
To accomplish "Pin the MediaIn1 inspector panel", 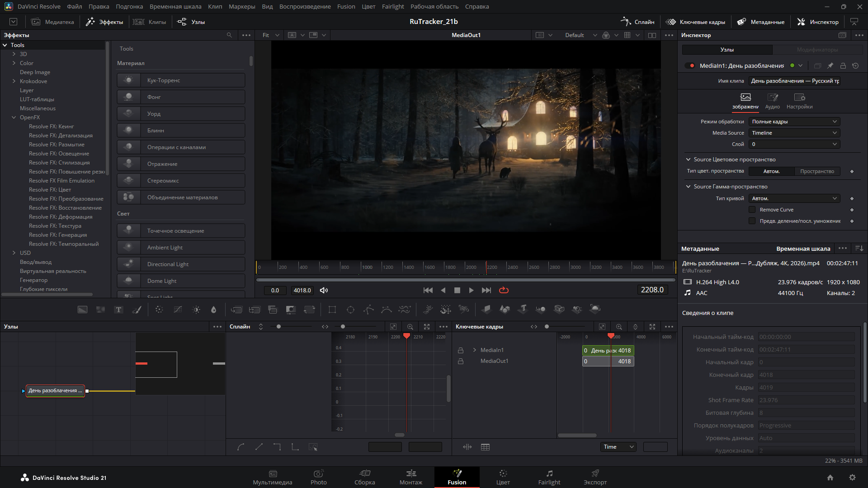I will [x=830, y=66].
